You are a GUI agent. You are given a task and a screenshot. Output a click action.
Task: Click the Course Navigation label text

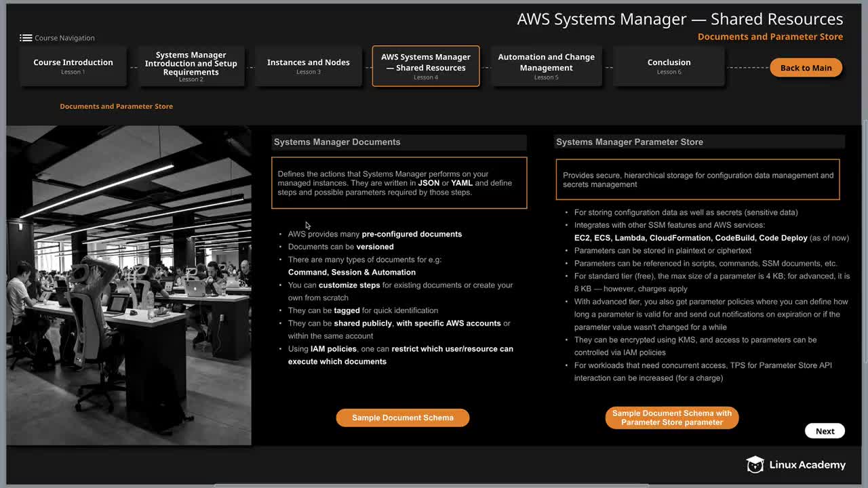pyautogui.click(x=64, y=38)
